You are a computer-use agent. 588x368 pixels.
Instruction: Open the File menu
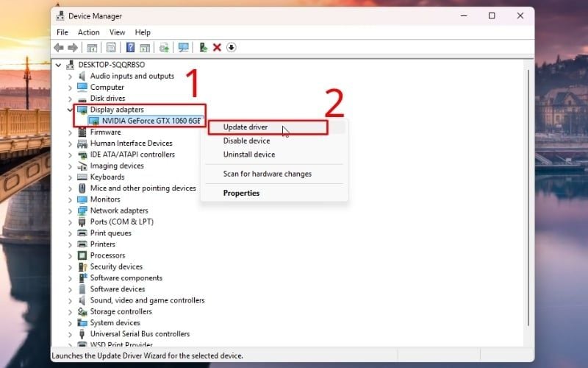click(x=62, y=32)
